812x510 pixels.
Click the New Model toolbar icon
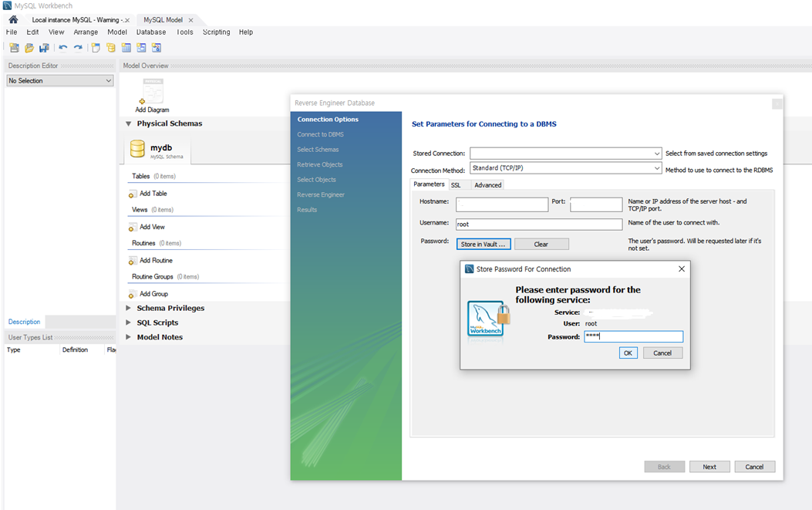[15, 48]
